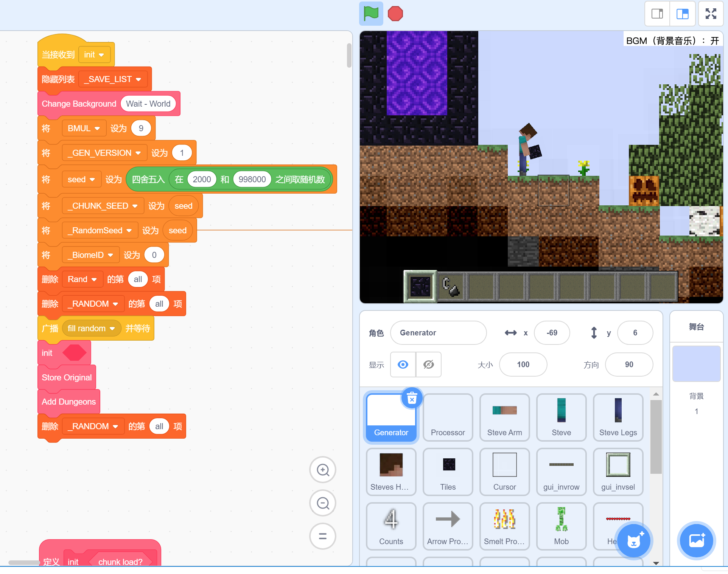Zoom in on the code workspace
728x574 pixels.
323,470
